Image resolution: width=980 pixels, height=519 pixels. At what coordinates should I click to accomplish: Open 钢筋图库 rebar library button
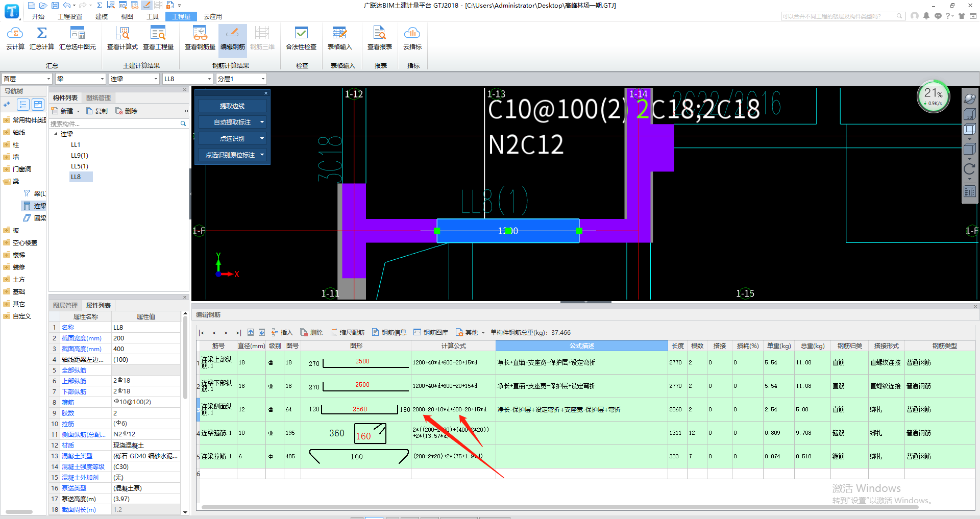(x=431, y=332)
